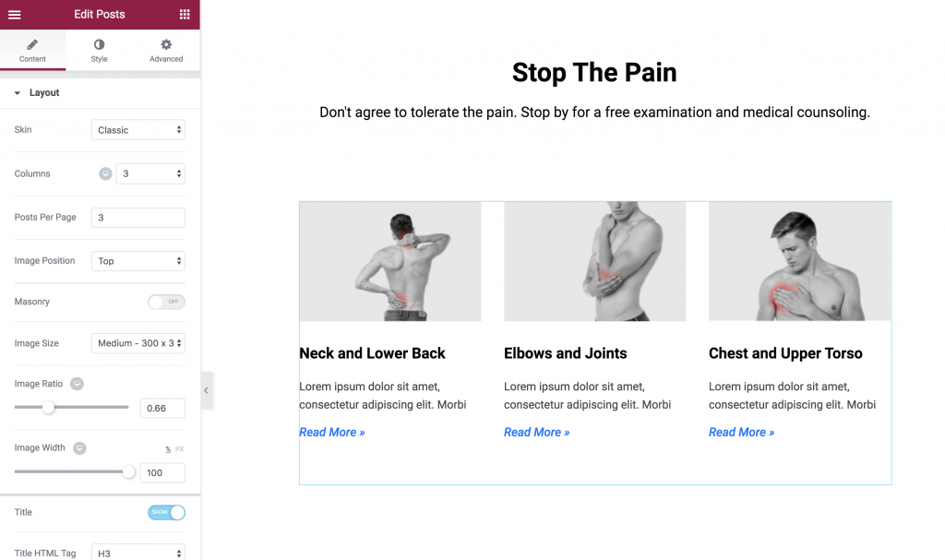
Task: Open the Image Position dropdown
Action: [x=138, y=261]
